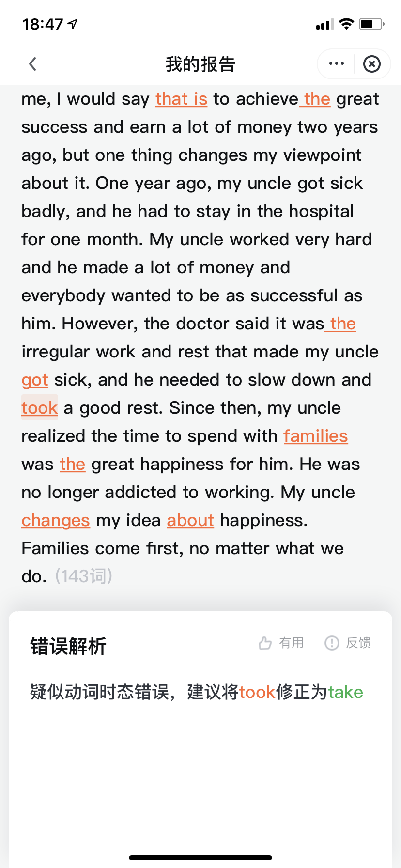Select highlighted error word "took"
The width and height of the screenshot is (401, 868).
tap(40, 408)
